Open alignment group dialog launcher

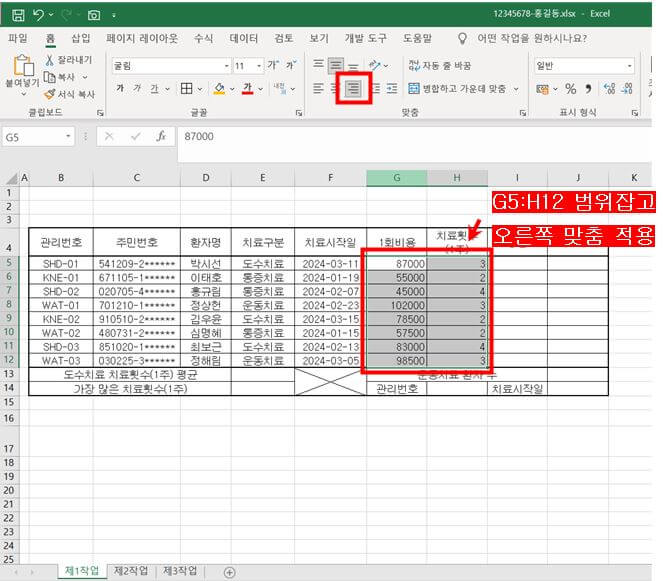523,113
